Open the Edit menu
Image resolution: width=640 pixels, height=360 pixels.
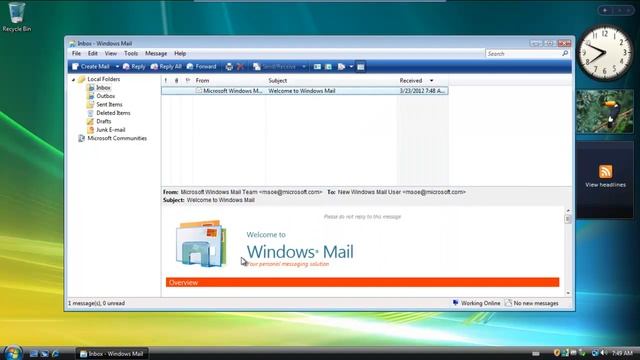93,53
